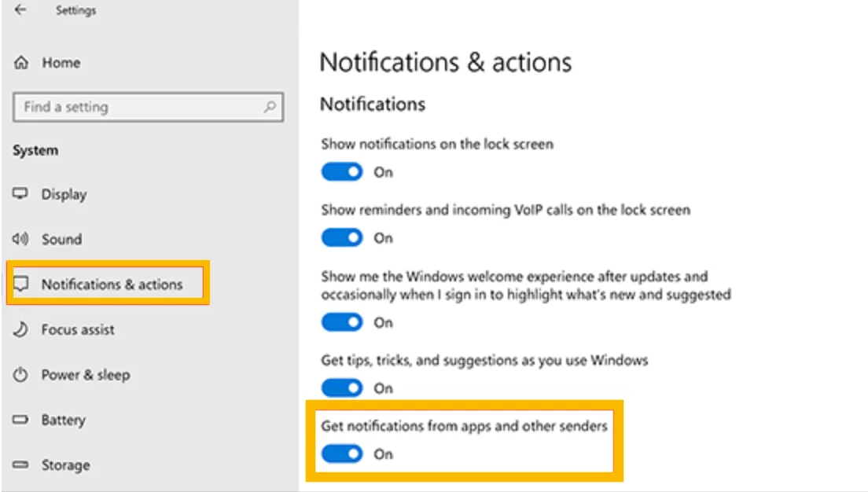Open Focus assist settings
This screenshot has height=492, width=868.
point(78,329)
